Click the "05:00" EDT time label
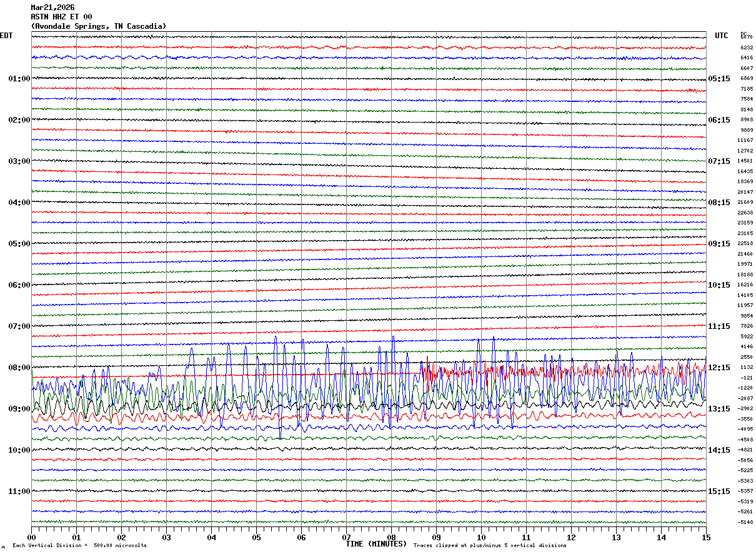Viewport: 756px width, 554px height. [19, 244]
